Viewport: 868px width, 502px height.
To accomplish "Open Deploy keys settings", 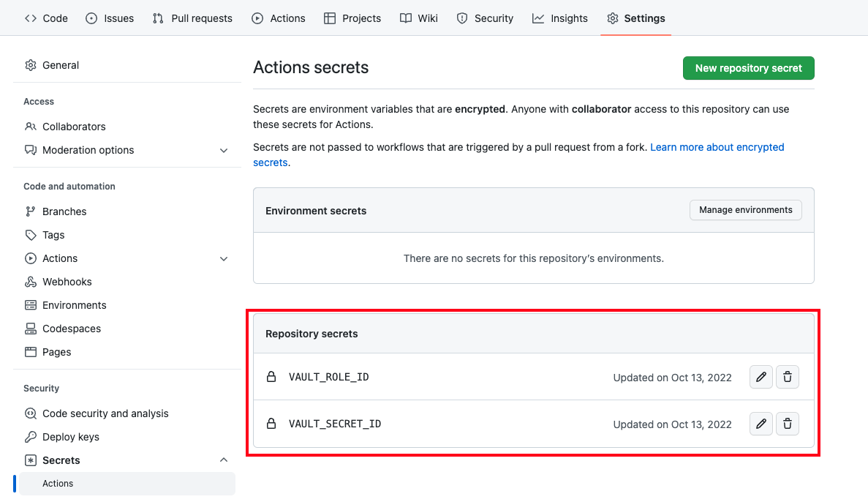I will 69,436.
